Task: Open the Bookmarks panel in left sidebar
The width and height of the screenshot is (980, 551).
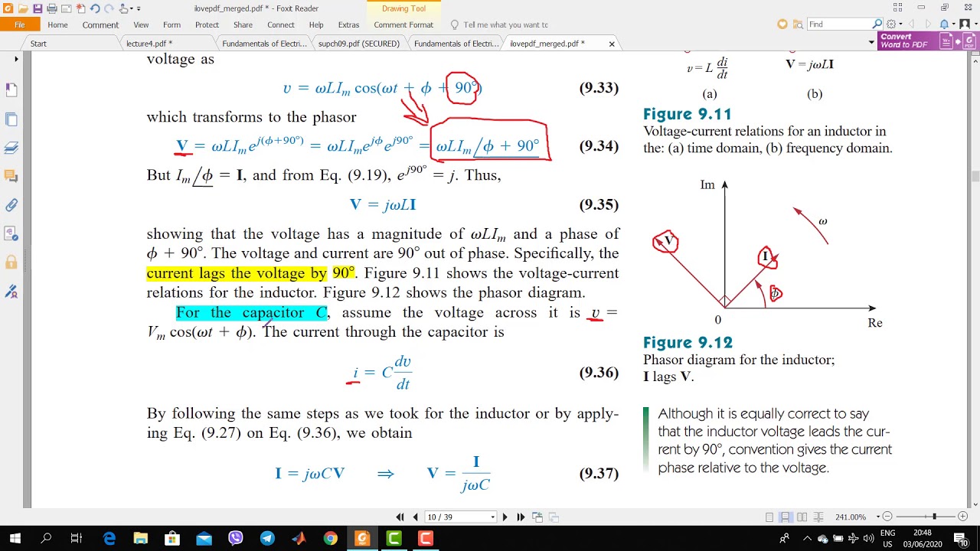Action: coord(11,90)
